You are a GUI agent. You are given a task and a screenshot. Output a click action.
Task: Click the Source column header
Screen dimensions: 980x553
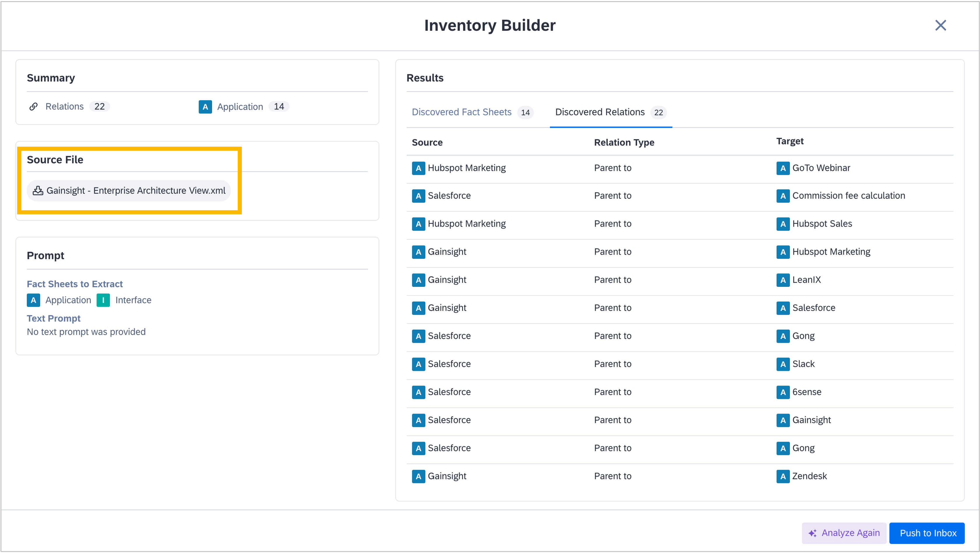(427, 142)
